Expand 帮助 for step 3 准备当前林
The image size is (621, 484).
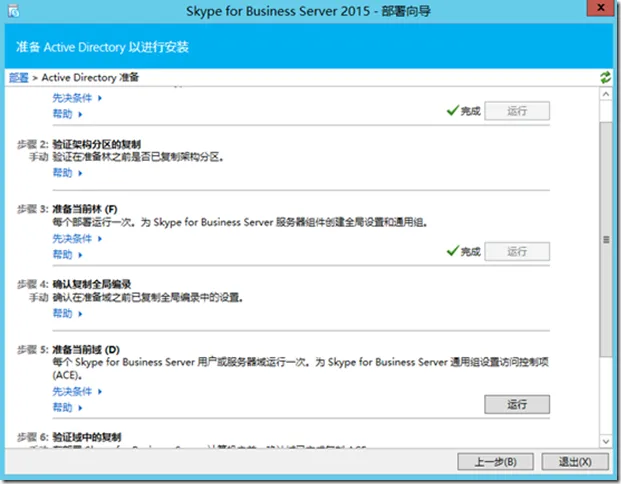point(67,255)
